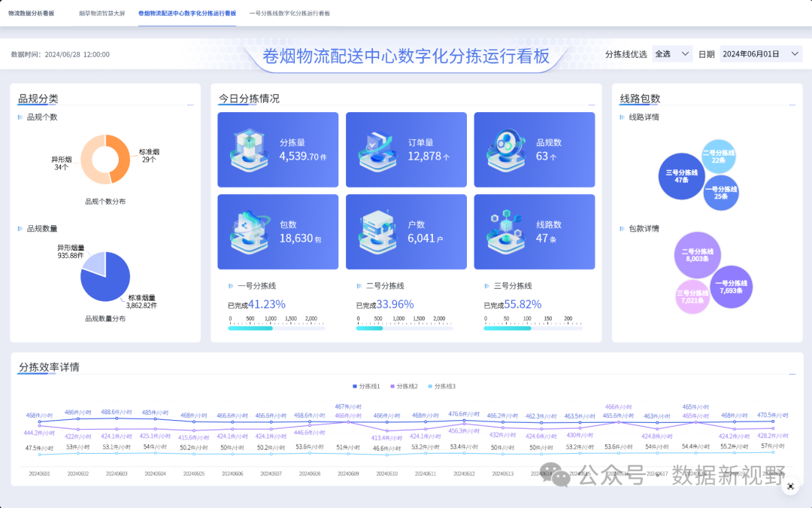Image resolution: width=812 pixels, height=508 pixels.
Task: Click the 分拣量 cube icon
Action: pyautogui.click(x=247, y=151)
